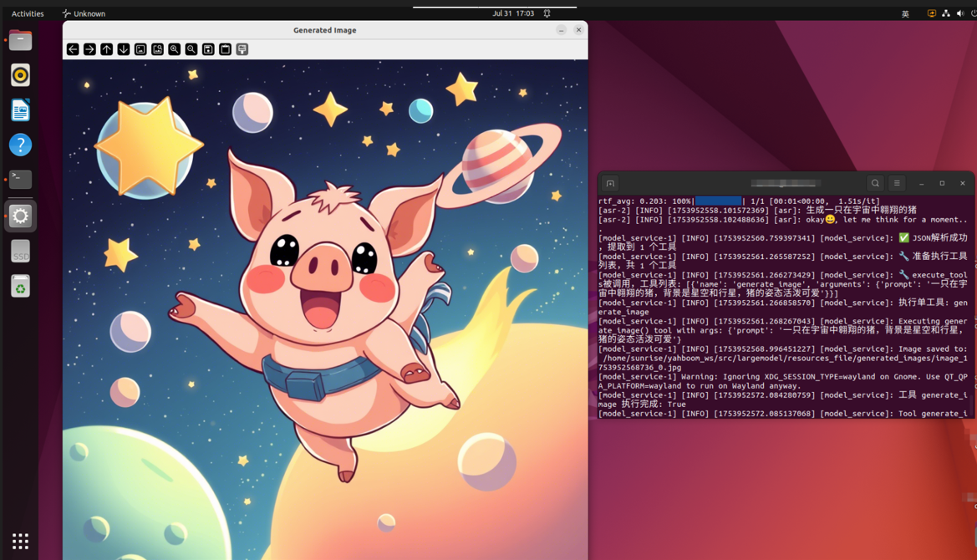
Task: Open the SSD drive dock icon
Action: click(21, 252)
